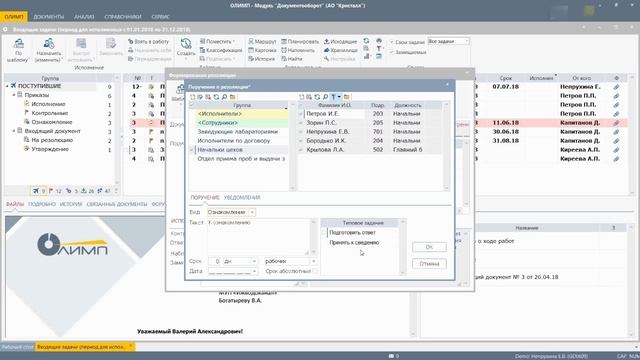Click the ОК button

429,247
